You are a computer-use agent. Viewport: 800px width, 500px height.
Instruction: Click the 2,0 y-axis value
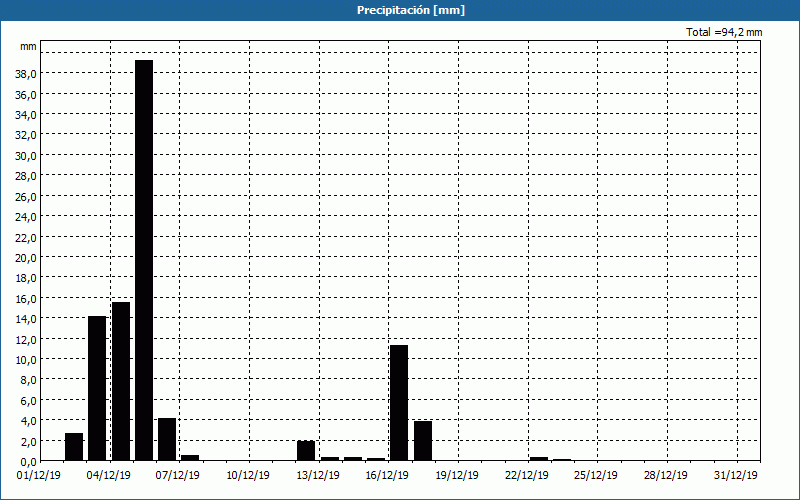[x=28, y=441]
